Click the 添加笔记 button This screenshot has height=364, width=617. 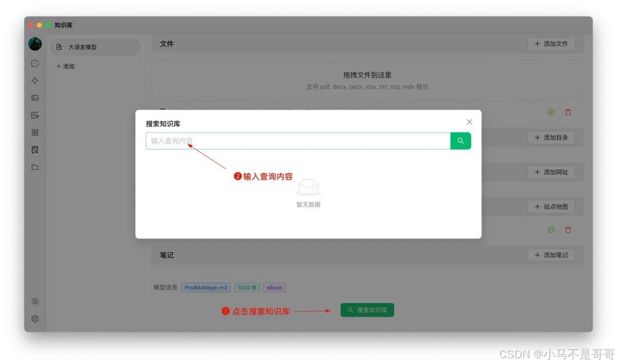pyautogui.click(x=551, y=255)
